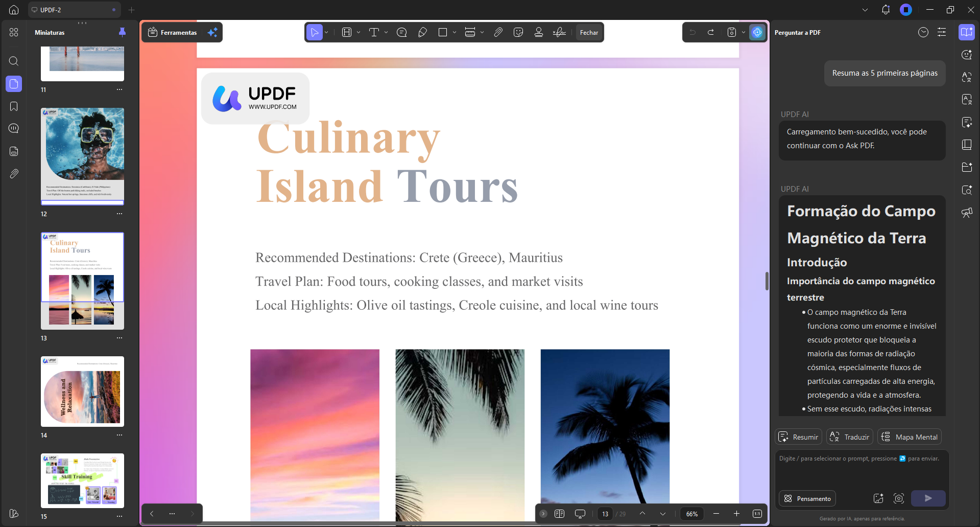Undo the last action
Image resolution: width=980 pixels, height=527 pixels.
pyautogui.click(x=692, y=33)
